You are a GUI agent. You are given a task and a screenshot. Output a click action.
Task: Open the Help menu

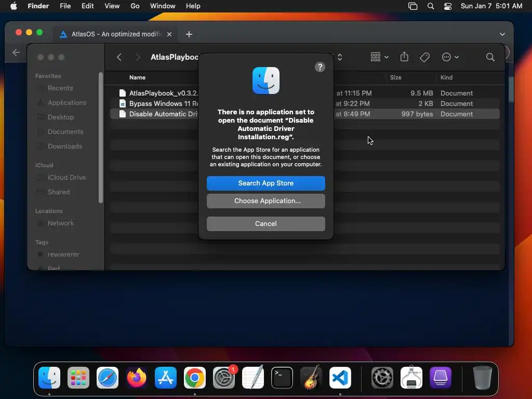[193, 6]
